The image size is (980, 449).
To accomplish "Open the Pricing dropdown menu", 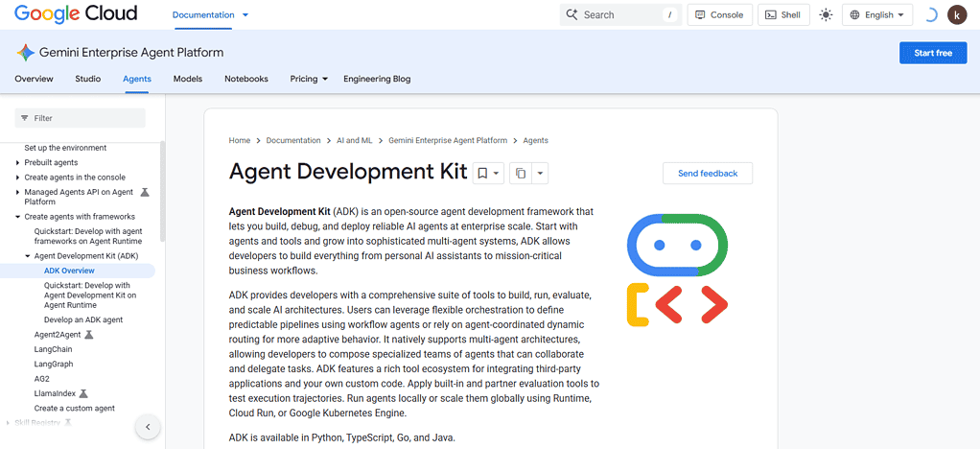I will [x=309, y=79].
